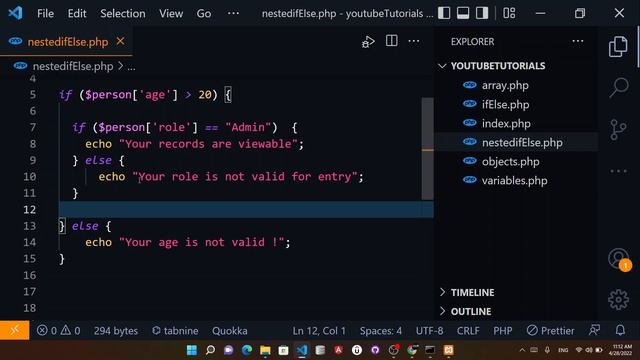Select nestedifElse.php in Explorer
Screen dimensions: 640x360
[522, 142]
